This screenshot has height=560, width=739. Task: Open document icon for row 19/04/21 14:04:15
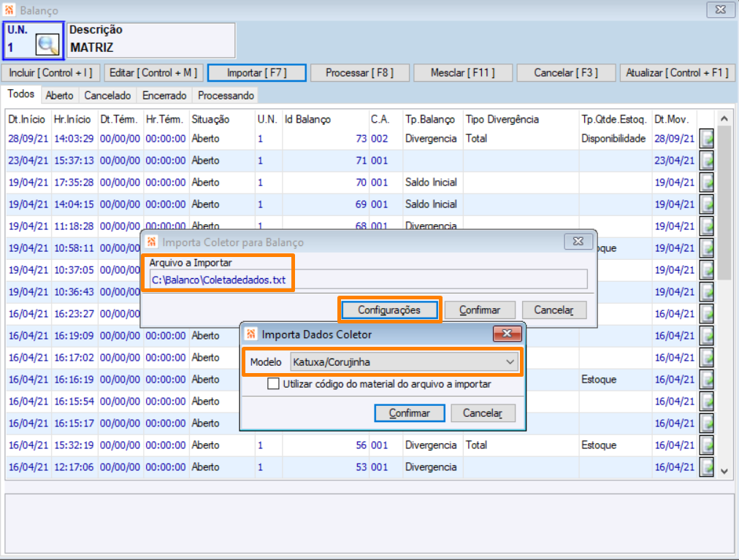click(x=706, y=204)
